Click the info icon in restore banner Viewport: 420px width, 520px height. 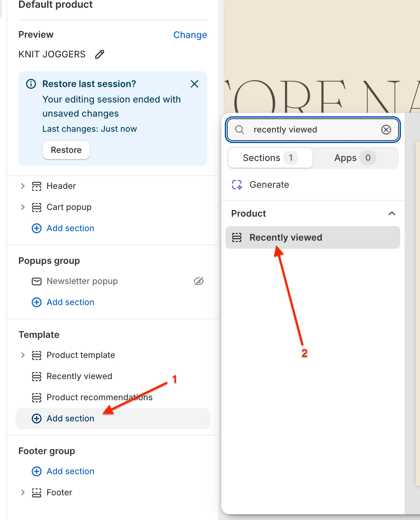(31, 84)
